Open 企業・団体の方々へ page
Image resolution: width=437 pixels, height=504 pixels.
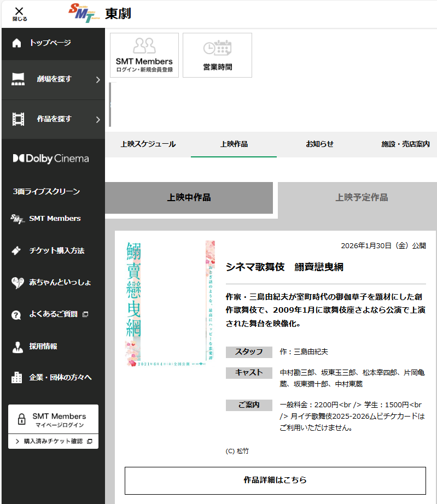pyautogui.click(x=61, y=377)
